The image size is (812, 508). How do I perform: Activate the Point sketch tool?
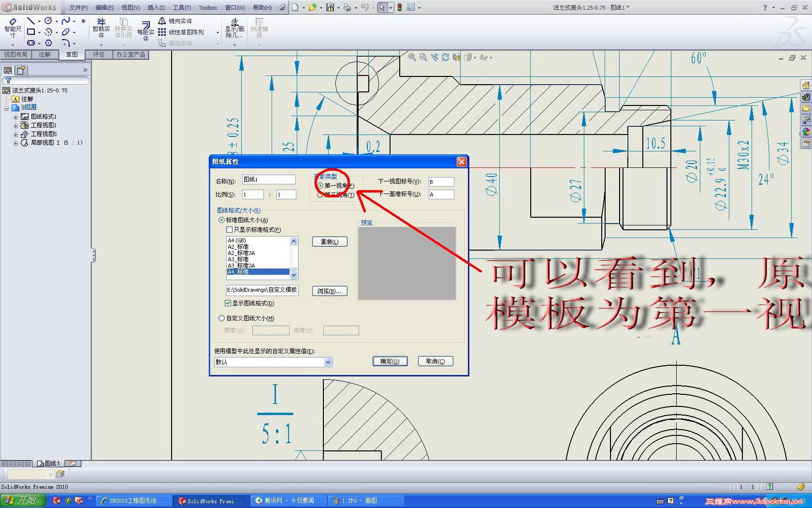tap(83, 21)
